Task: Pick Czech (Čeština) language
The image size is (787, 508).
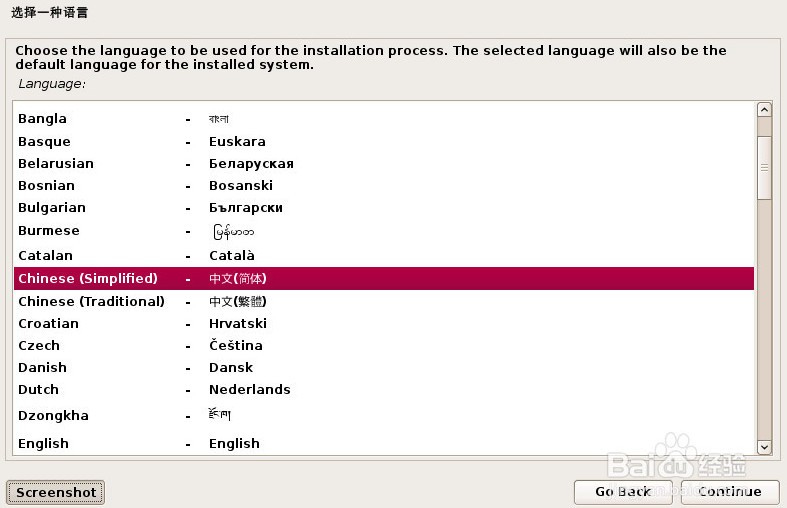Action: (39, 346)
